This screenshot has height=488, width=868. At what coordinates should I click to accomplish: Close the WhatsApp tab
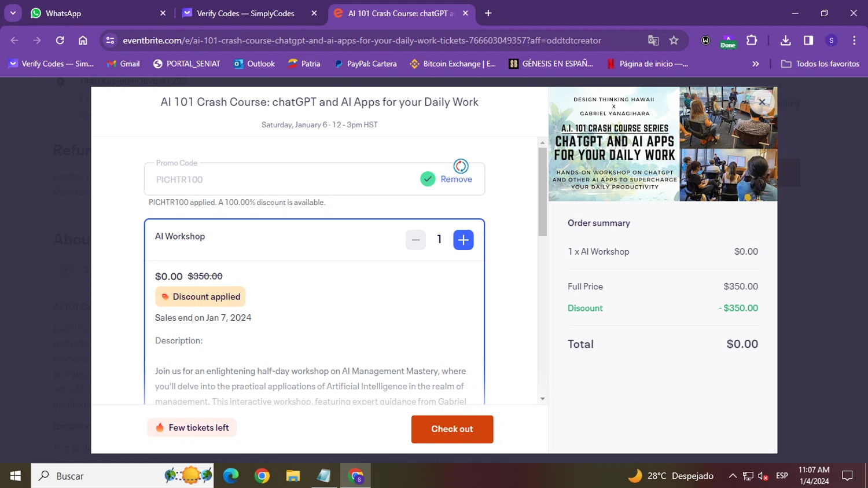click(163, 13)
